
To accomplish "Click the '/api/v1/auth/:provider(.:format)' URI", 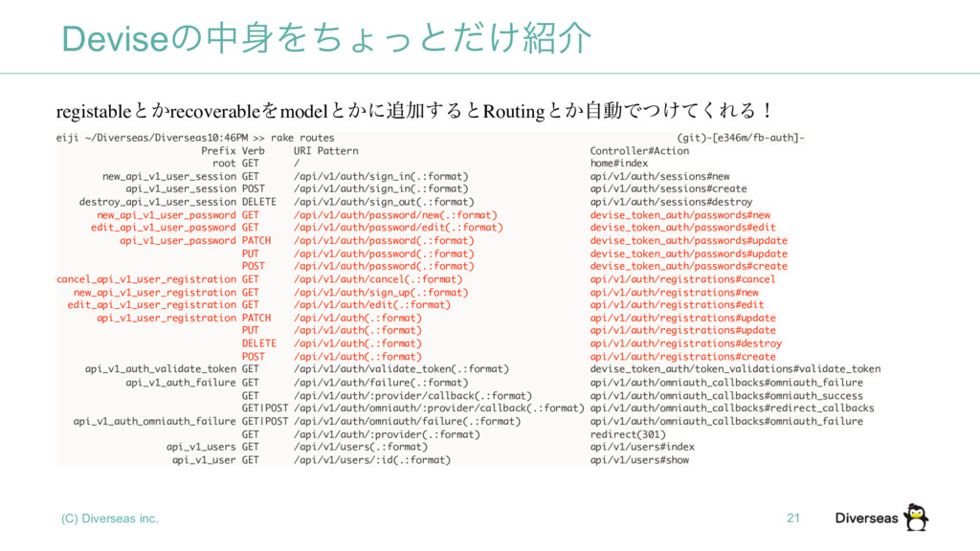I will click(387, 434).
